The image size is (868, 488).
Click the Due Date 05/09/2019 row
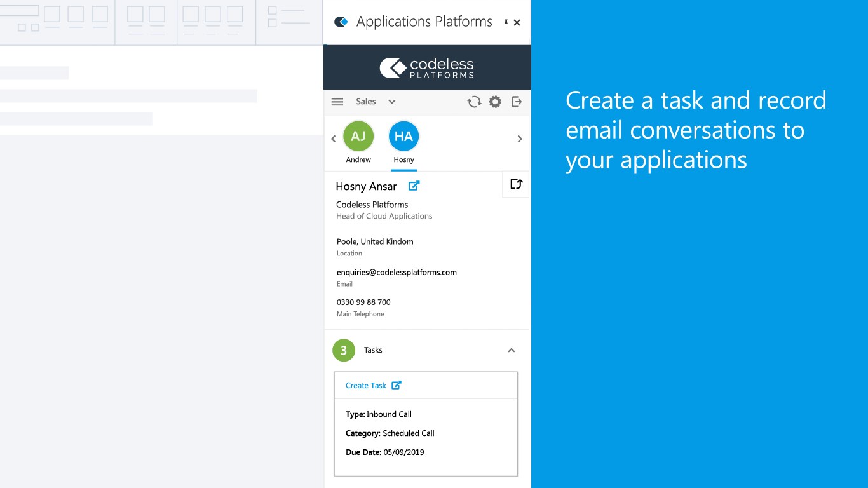point(385,452)
